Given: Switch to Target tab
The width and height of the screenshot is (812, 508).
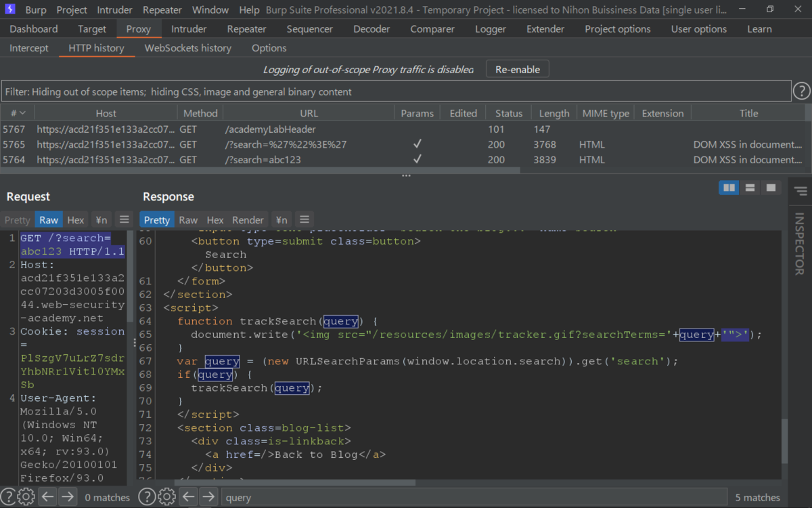Looking at the screenshot, I should click(92, 29).
